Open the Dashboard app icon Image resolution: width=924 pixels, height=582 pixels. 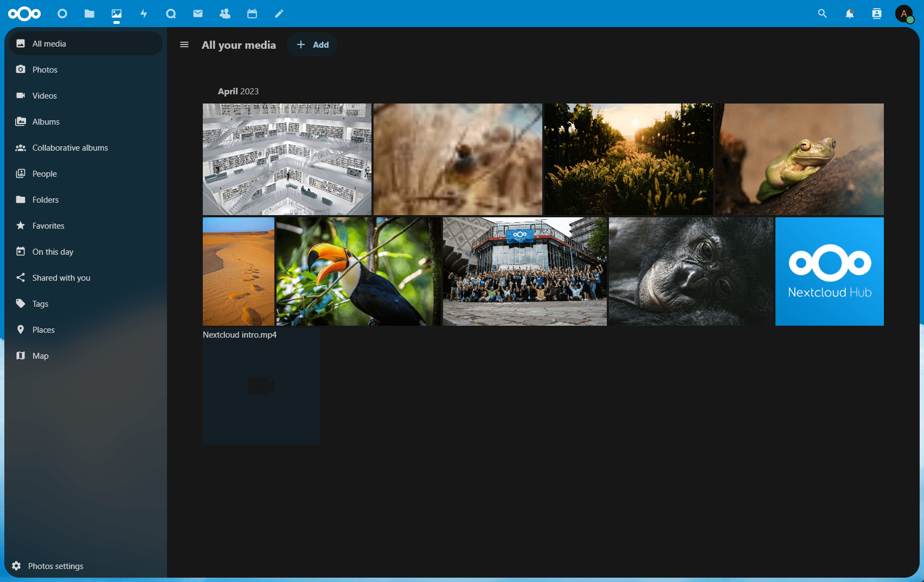[x=62, y=14]
